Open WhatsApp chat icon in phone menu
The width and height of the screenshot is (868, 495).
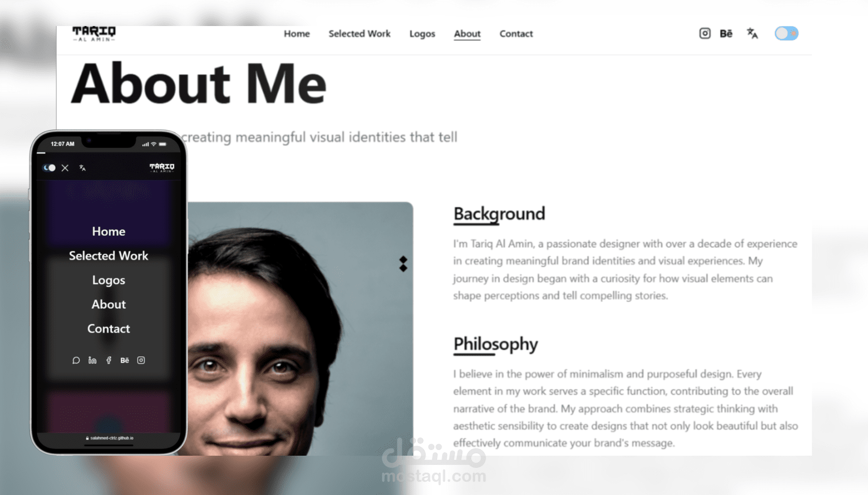(76, 360)
